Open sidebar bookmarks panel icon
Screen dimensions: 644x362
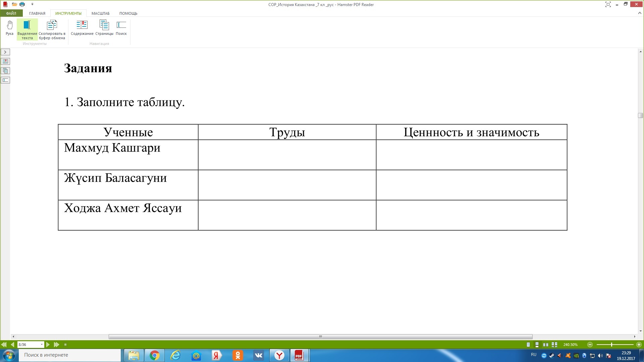coord(5,61)
